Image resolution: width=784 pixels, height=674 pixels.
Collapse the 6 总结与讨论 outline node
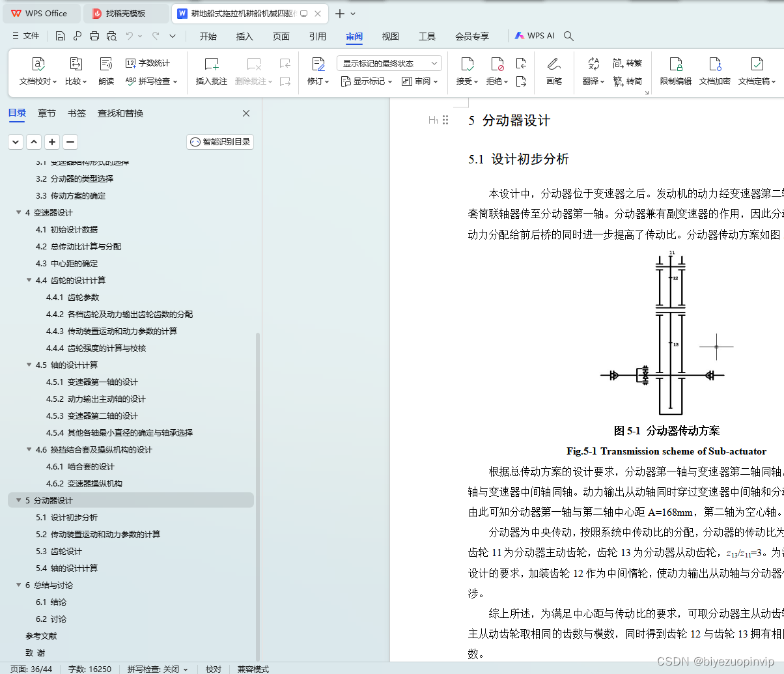point(19,585)
